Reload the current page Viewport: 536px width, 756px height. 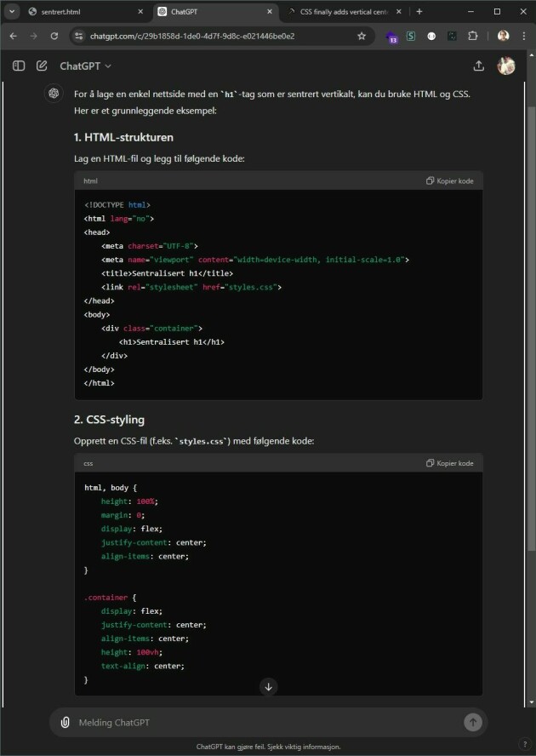(54, 36)
